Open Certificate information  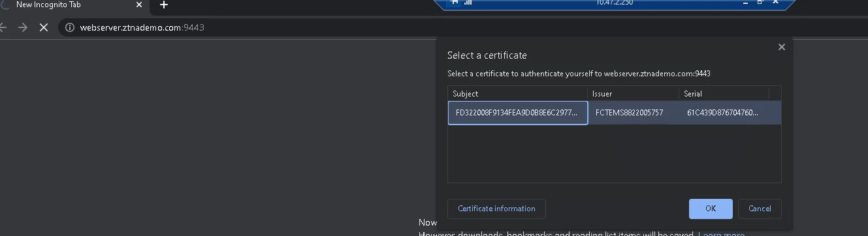pos(496,209)
